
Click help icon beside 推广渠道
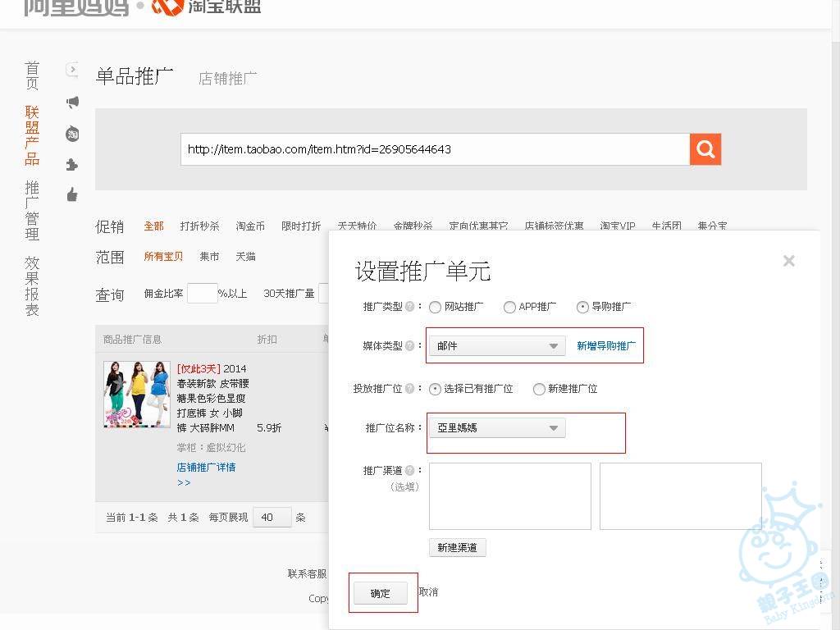410,470
